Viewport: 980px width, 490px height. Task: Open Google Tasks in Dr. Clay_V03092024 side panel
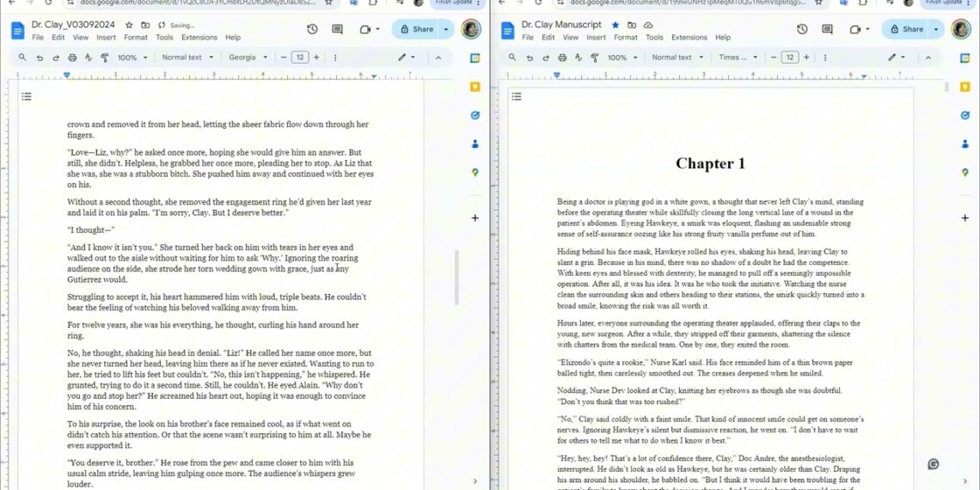tap(475, 116)
